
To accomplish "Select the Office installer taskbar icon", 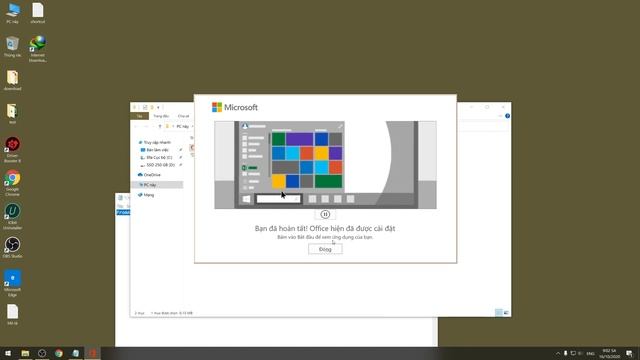I will click(92, 353).
